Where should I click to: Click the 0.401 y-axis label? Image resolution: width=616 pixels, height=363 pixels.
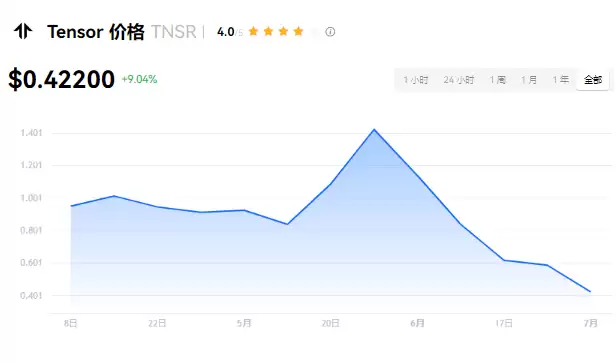(31, 295)
